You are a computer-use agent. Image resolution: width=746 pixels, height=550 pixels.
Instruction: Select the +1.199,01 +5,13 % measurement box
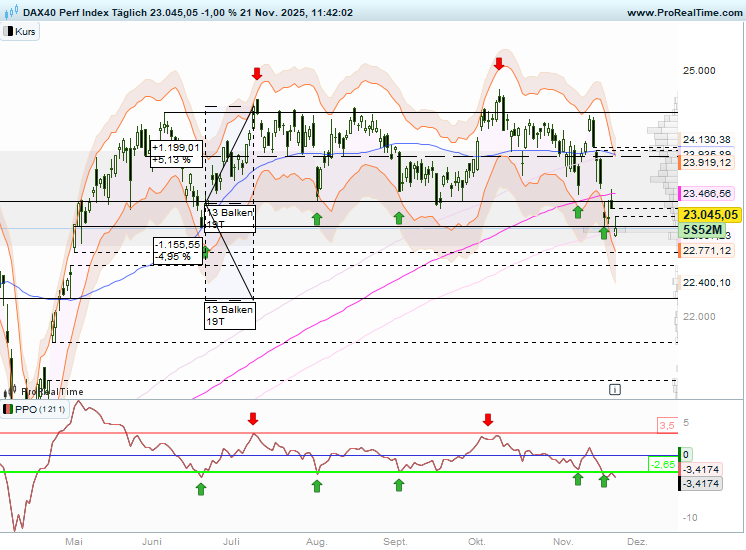[x=176, y=153]
